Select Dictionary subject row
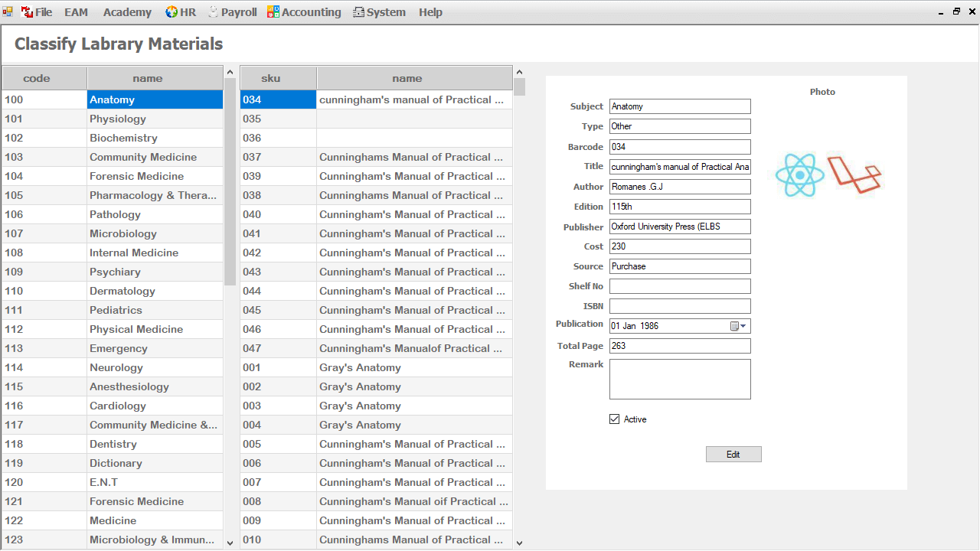The image size is (980, 551). click(113, 463)
